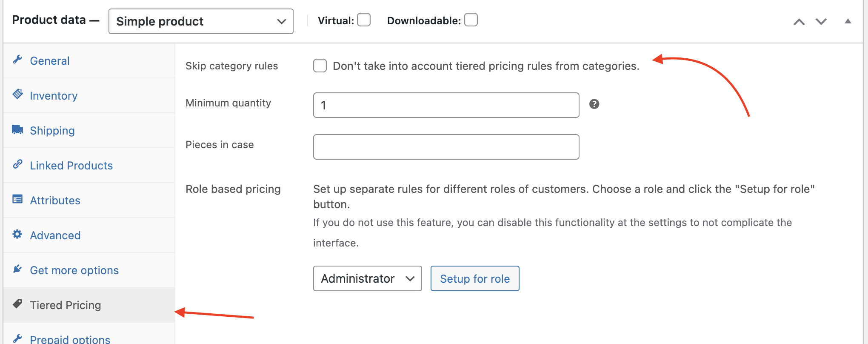
Task: Move Product data panel up
Action: 799,21
